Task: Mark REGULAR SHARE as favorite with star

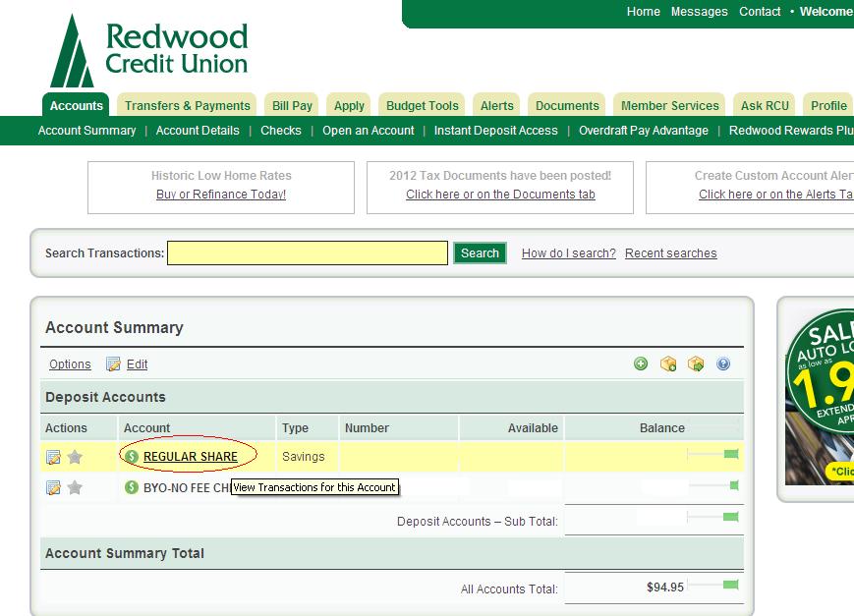Action: (75, 457)
